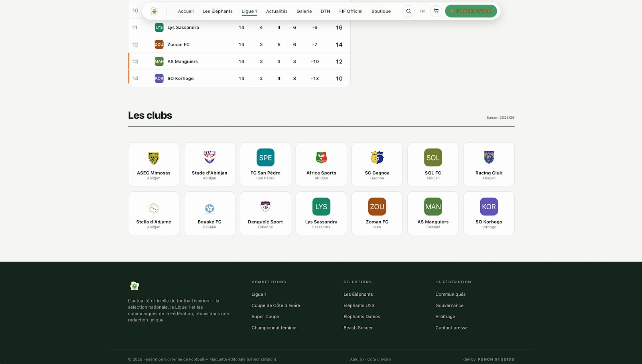The image size is (642, 364).
Task: Open footer link Arbitrage
Action: 445,317
